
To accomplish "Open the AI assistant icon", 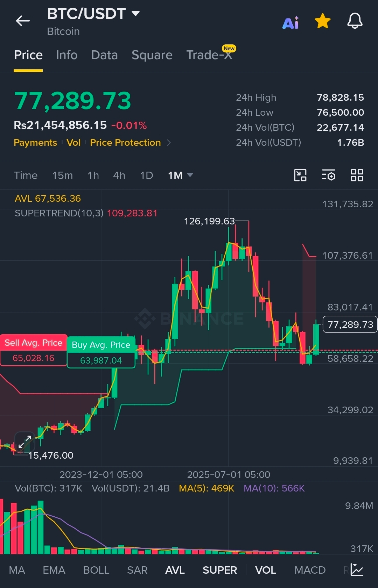I will [291, 22].
